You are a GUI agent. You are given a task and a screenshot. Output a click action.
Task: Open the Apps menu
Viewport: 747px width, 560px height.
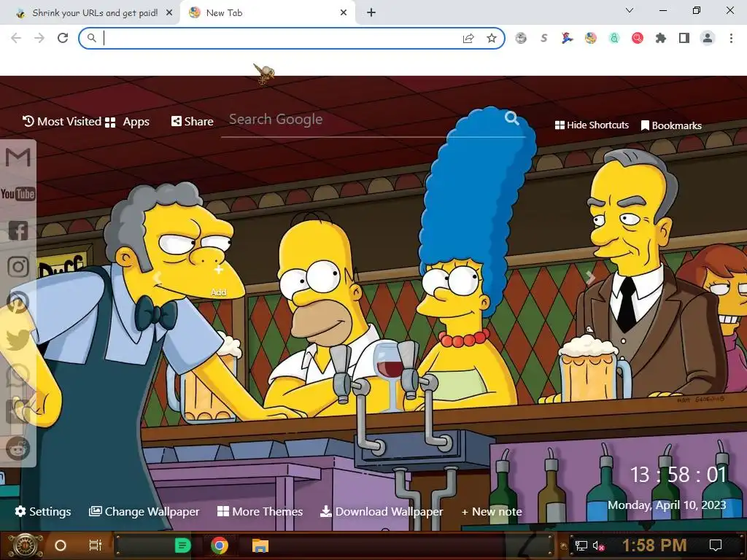(127, 122)
